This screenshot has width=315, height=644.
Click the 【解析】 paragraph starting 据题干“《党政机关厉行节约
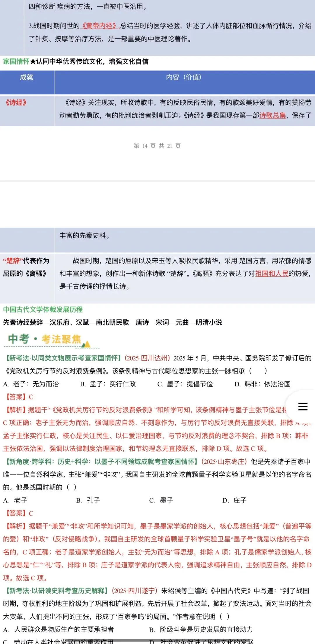[157, 429]
